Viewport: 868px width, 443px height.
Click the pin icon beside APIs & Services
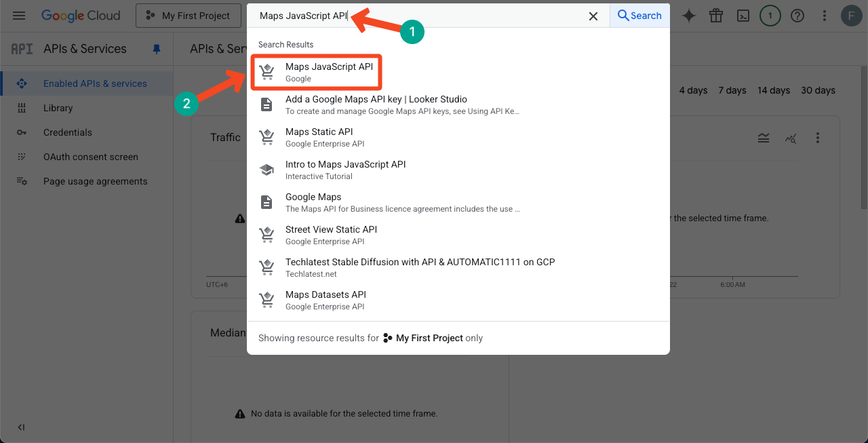coord(157,49)
